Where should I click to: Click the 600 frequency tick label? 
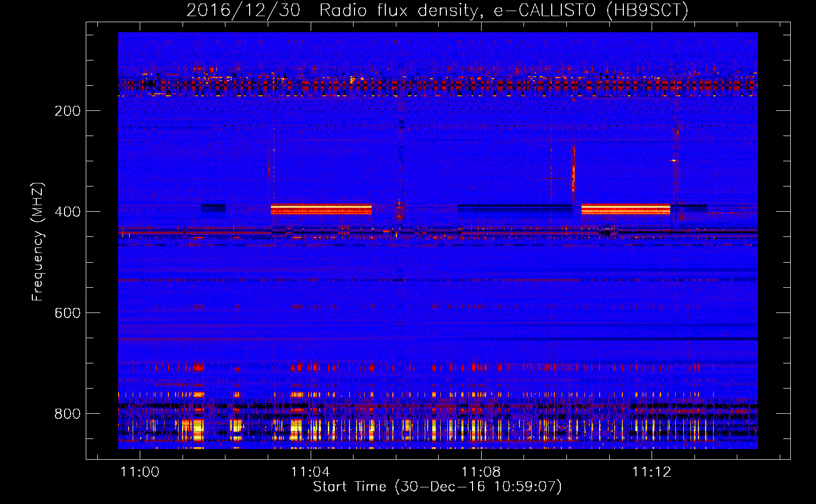[x=68, y=313]
